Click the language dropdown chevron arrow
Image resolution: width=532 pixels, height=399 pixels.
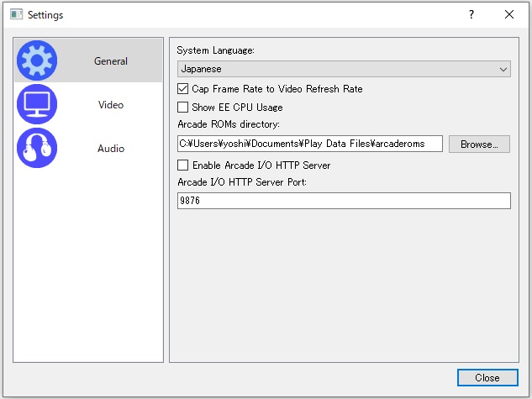pyautogui.click(x=503, y=69)
